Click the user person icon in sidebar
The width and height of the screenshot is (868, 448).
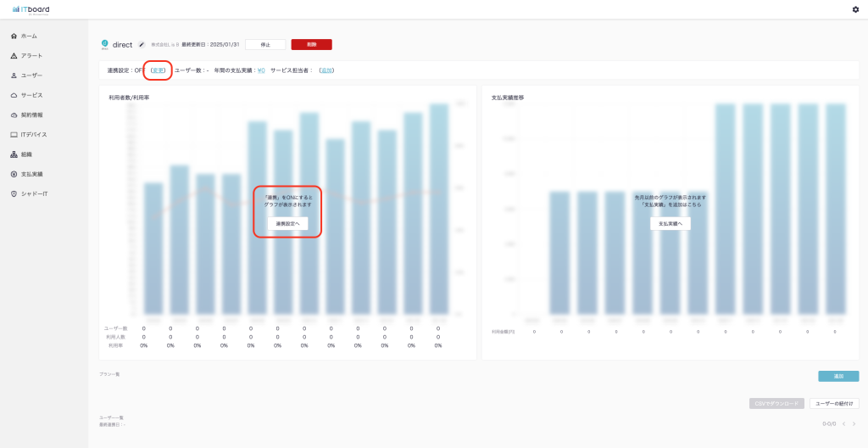pos(14,76)
